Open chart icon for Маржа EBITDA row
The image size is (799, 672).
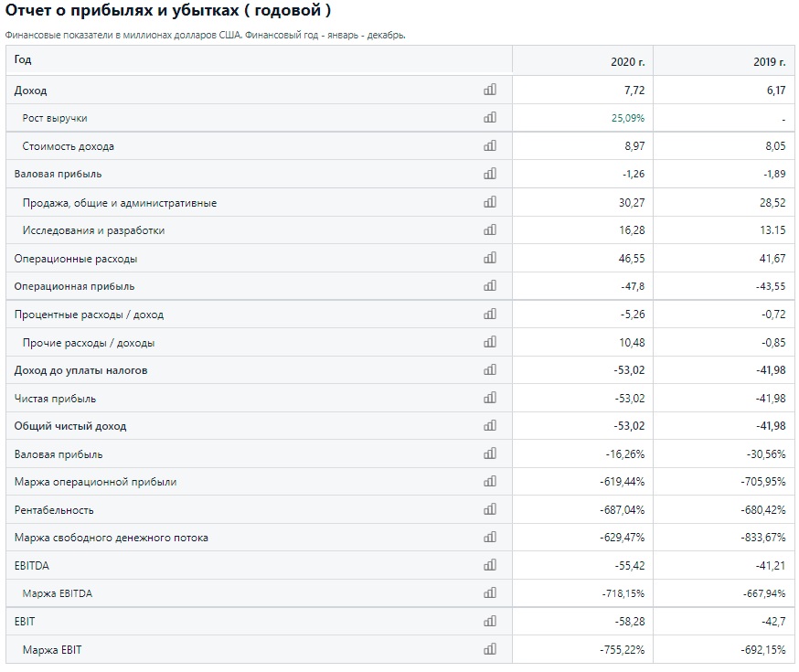point(490,593)
